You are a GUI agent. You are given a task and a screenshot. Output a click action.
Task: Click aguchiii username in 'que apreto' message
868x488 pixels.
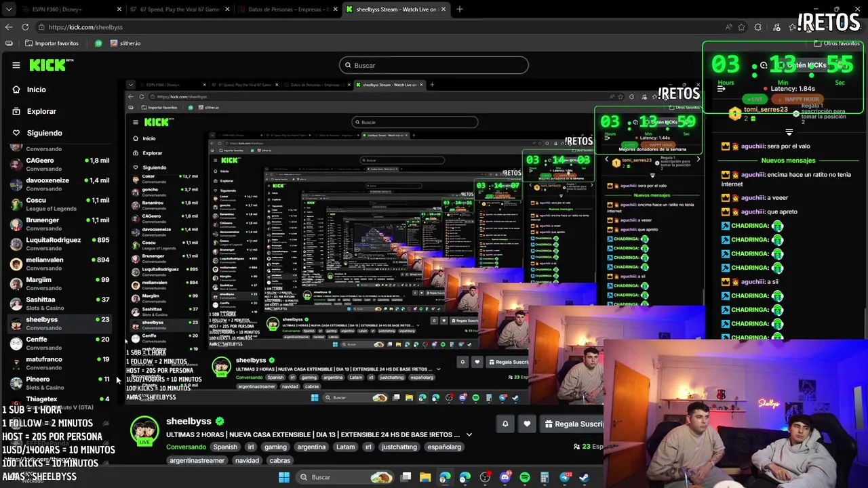click(x=753, y=211)
